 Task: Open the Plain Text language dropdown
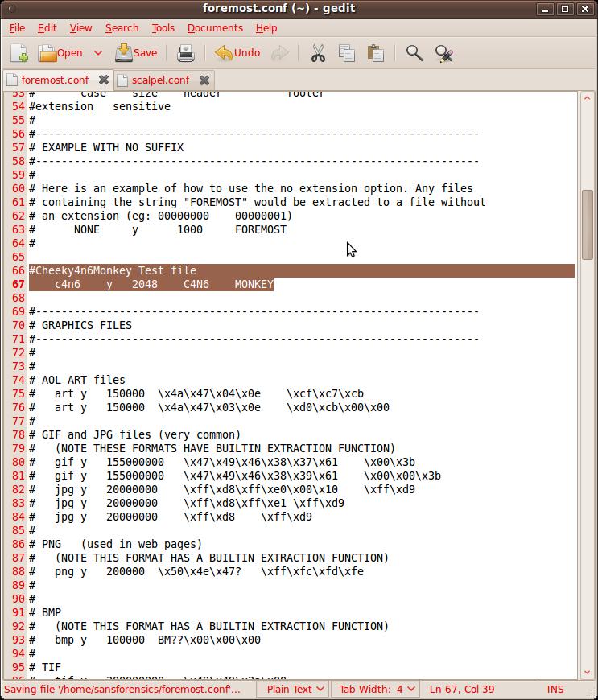pos(295,689)
